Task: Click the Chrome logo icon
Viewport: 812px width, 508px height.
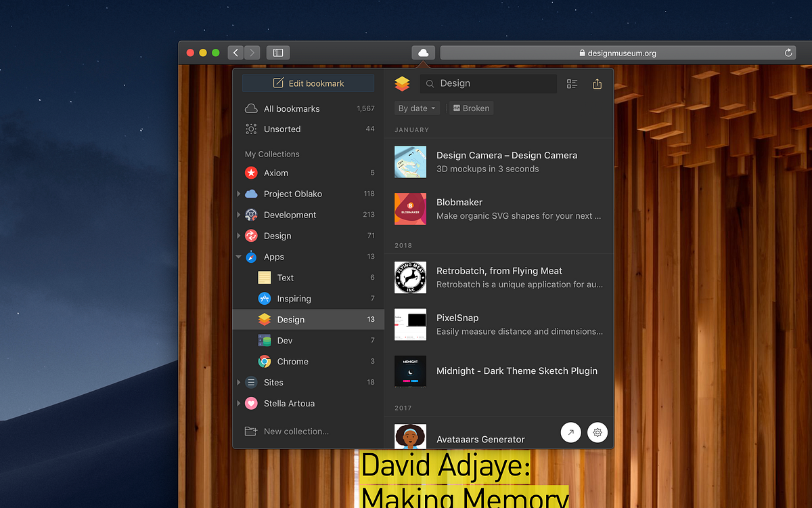Action: [265, 362]
